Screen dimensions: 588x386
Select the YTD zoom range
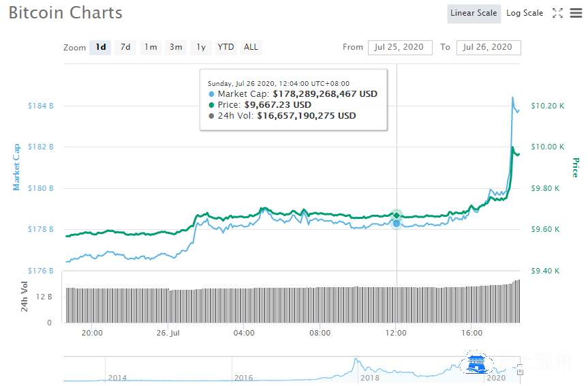coord(226,47)
